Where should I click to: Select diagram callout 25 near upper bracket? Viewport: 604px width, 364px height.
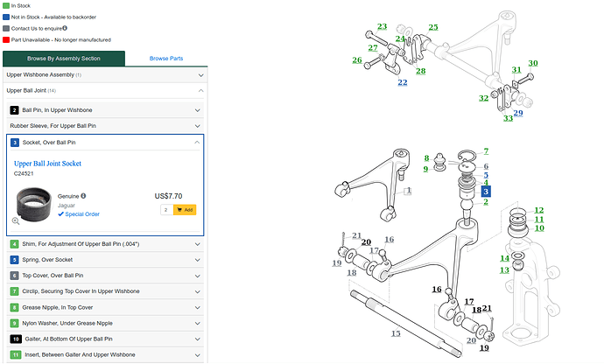tap(432, 27)
